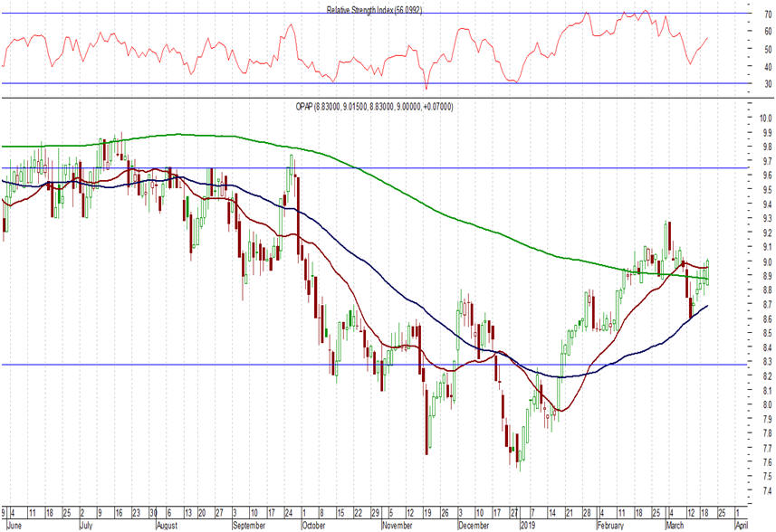Select the October month label

(313, 525)
